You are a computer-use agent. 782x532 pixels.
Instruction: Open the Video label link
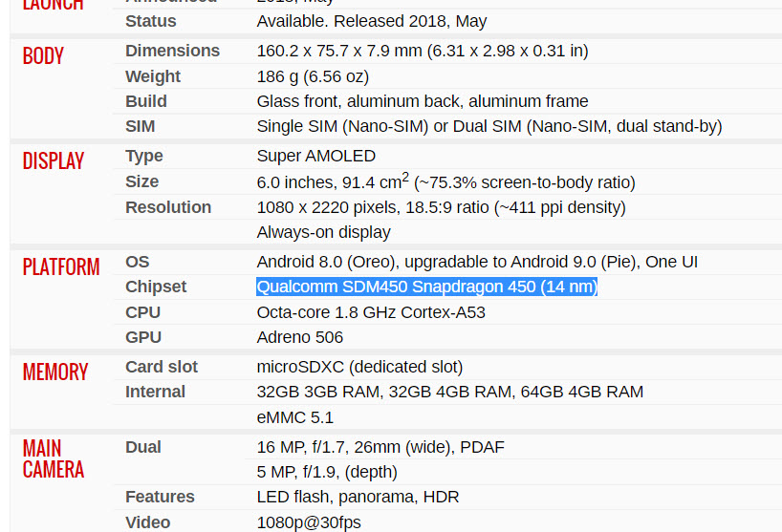[x=147, y=522]
